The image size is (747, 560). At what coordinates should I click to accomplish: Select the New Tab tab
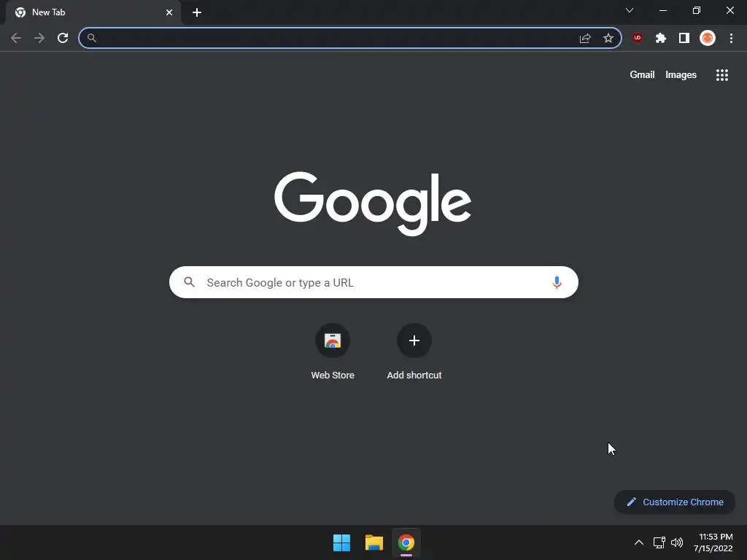93,12
